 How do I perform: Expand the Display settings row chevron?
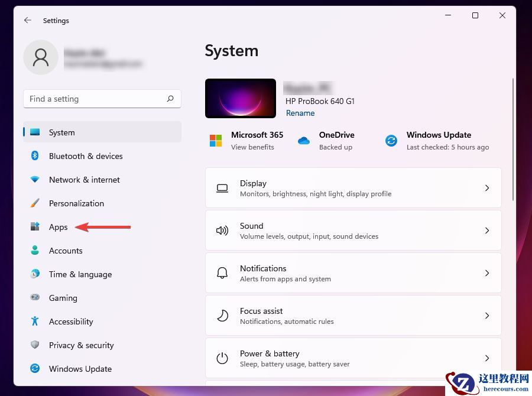(x=487, y=188)
